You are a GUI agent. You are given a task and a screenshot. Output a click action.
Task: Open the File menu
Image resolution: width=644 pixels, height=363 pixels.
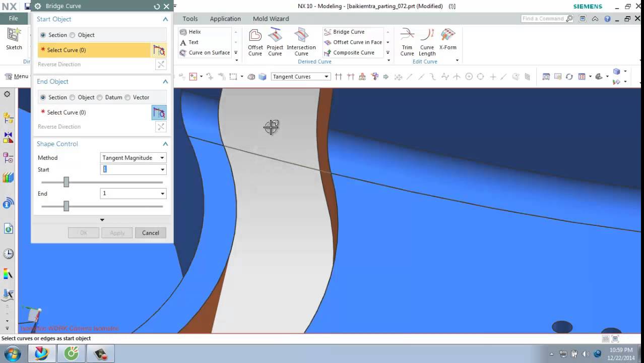tap(14, 18)
